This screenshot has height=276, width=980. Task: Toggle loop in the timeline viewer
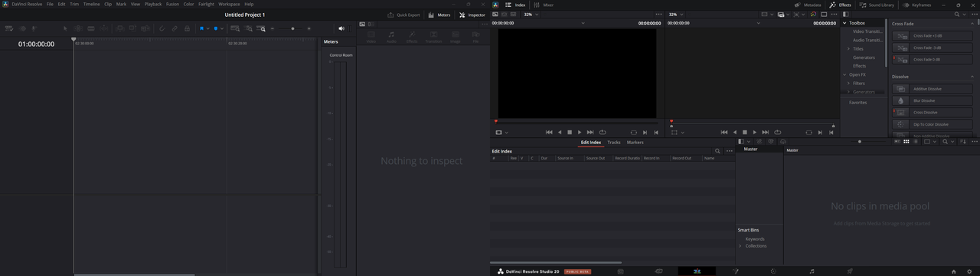pyautogui.click(x=778, y=132)
